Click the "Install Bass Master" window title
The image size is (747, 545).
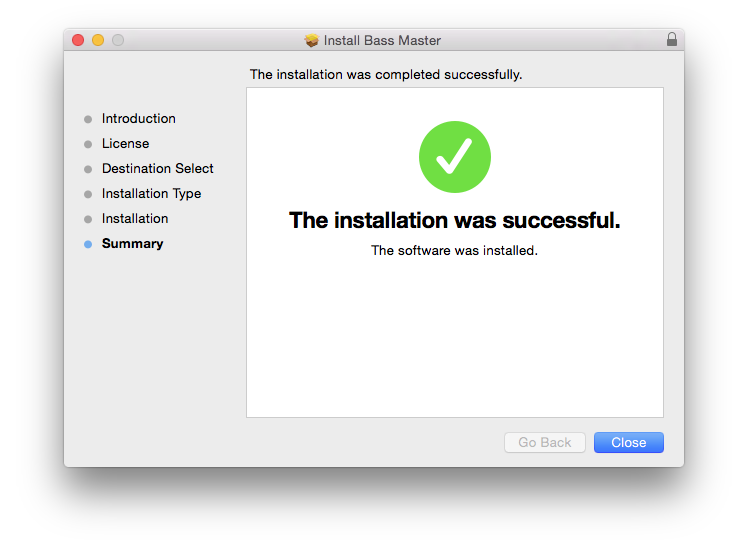(x=382, y=41)
